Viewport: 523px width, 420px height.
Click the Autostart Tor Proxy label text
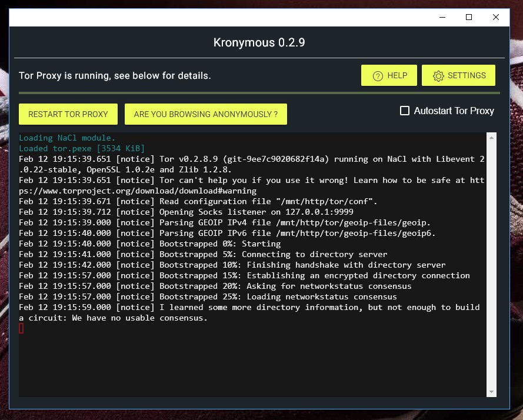454,111
